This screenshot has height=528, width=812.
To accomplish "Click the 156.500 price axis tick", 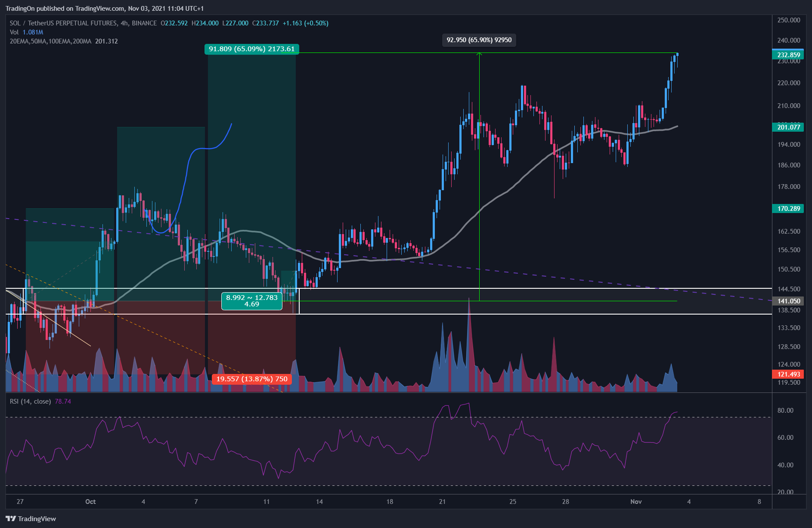I will [x=789, y=250].
